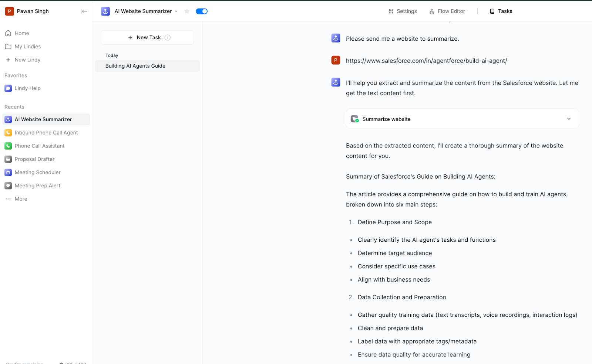Viewport: 592px width, 364px height.
Task: Switch to the Flow Editor tab
Action: (x=447, y=11)
